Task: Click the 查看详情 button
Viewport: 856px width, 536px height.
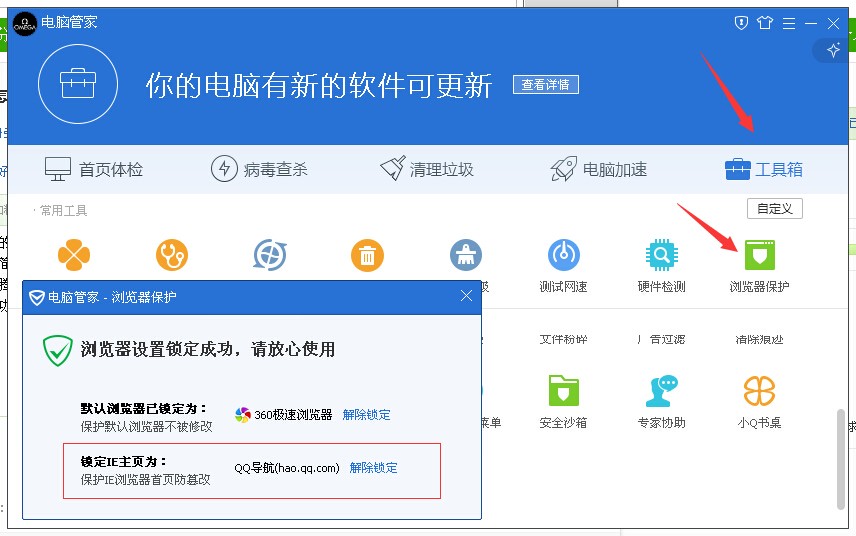Action: 546,85
